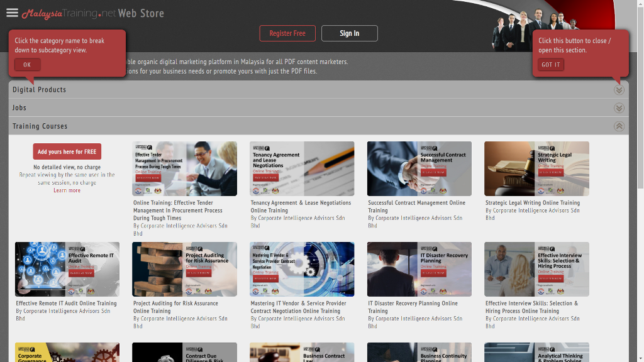Viewport: 644px width, 362px height.
Task: Open Strategic Legal Writing course thumbnail
Action: pos(537,168)
